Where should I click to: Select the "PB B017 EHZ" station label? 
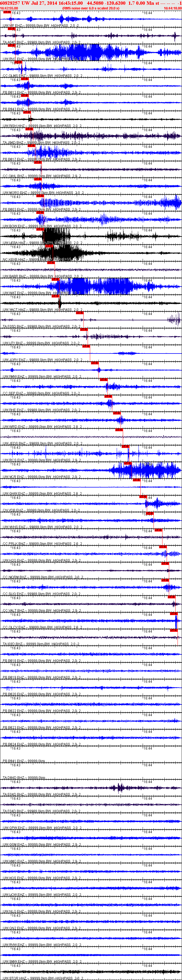pyautogui.click(x=13, y=159)
